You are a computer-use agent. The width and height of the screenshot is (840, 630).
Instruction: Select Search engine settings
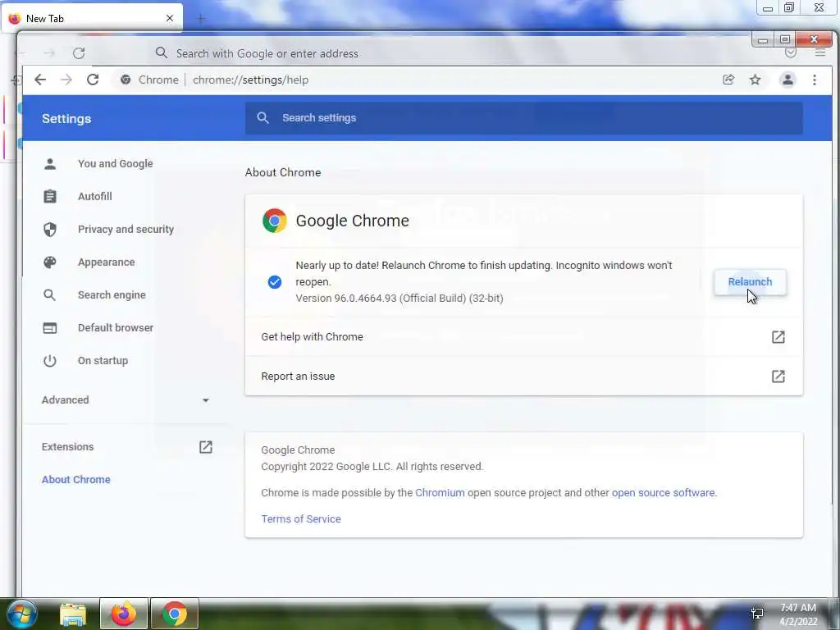[x=112, y=294]
